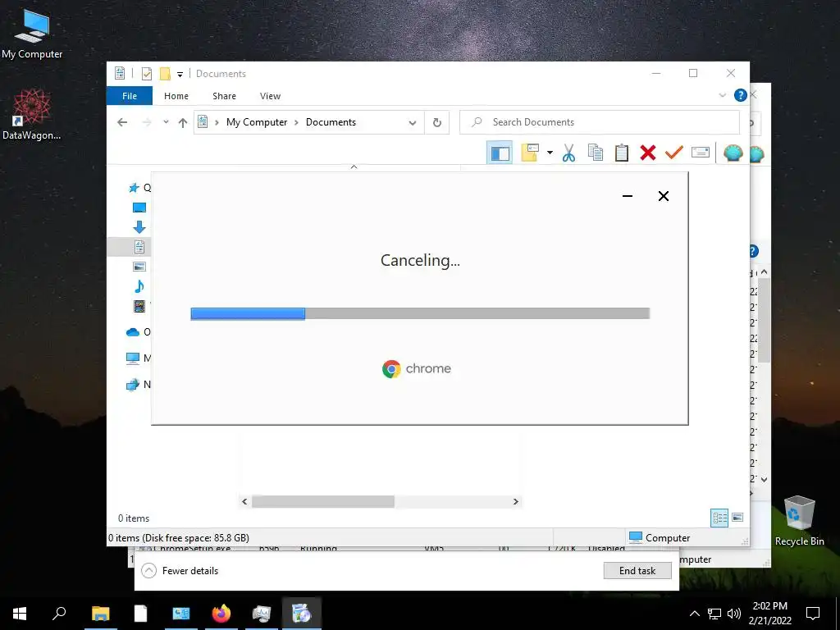Select Music note icon in sidebar
840x630 pixels.
point(139,286)
